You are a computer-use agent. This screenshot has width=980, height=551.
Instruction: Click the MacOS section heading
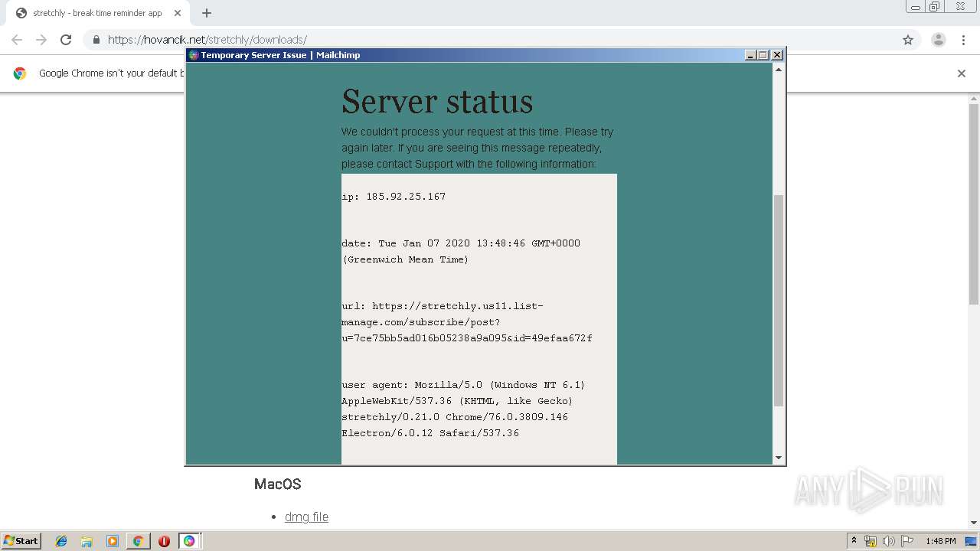click(277, 484)
